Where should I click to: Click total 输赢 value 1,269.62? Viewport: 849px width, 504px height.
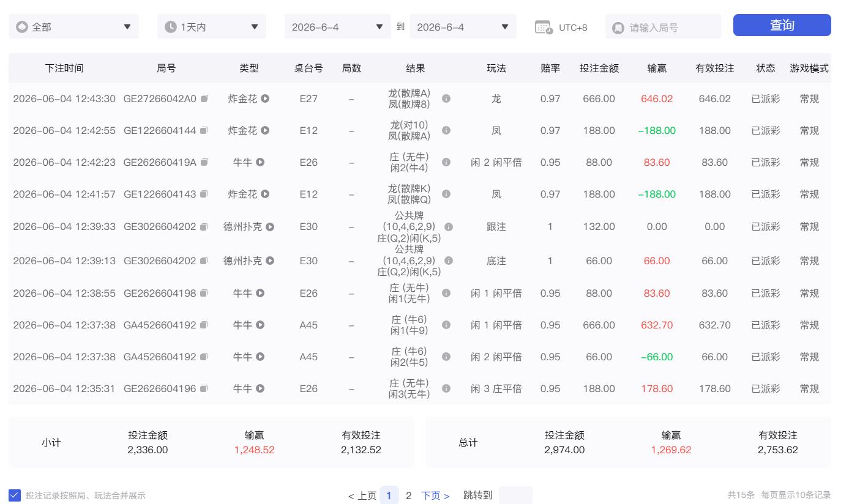(x=671, y=450)
